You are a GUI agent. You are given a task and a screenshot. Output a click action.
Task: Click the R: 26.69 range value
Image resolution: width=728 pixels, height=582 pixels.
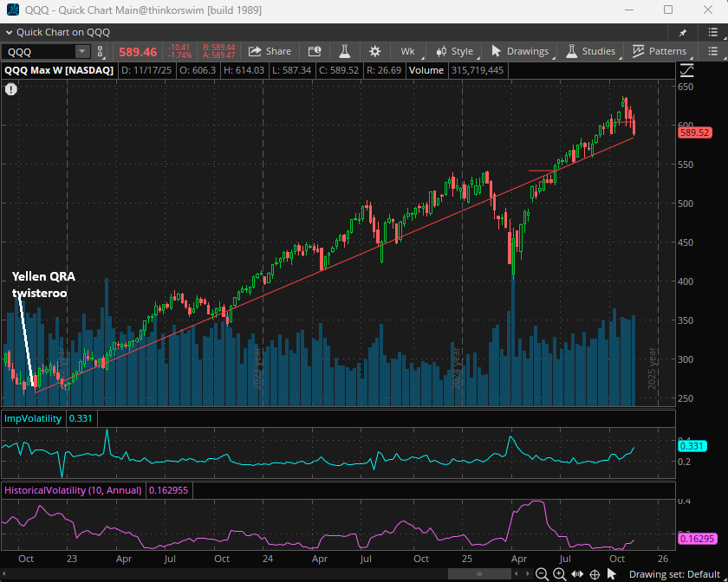coord(383,70)
